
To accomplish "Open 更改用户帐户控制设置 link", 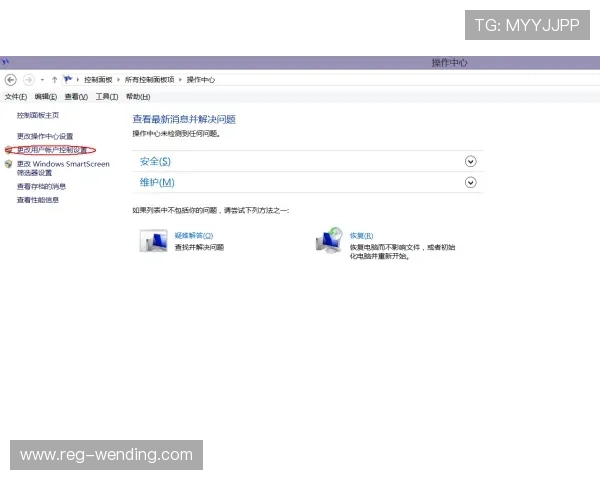I will pos(52,150).
